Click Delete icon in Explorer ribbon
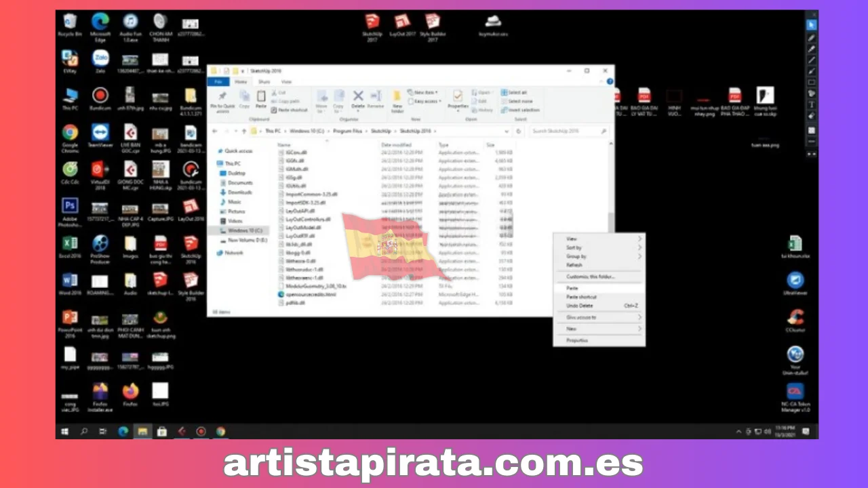 tap(358, 100)
